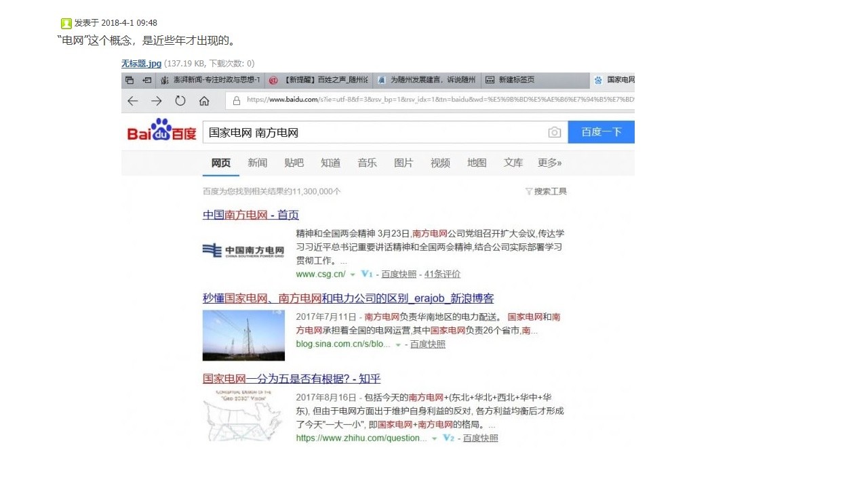This screenshot has width=868, height=488.
Task: Open the 搜索工具 filter option
Action: pyautogui.click(x=546, y=192)
